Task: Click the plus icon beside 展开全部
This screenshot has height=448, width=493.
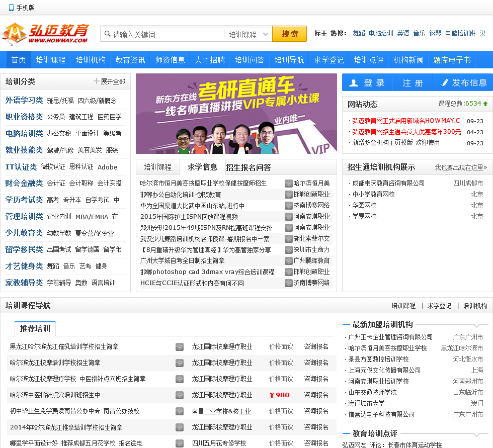Action: (x=96, y=81)
